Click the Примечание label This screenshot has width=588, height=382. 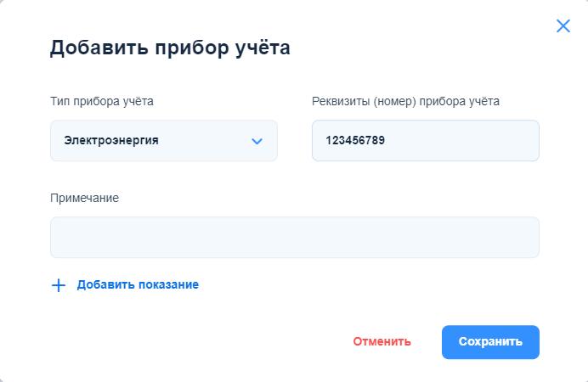tap(85, 198)
